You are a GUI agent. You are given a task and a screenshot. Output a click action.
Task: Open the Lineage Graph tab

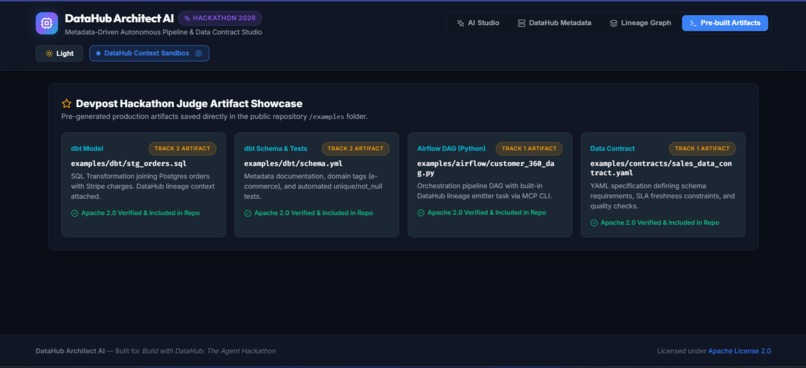click(x=640, y=23)
